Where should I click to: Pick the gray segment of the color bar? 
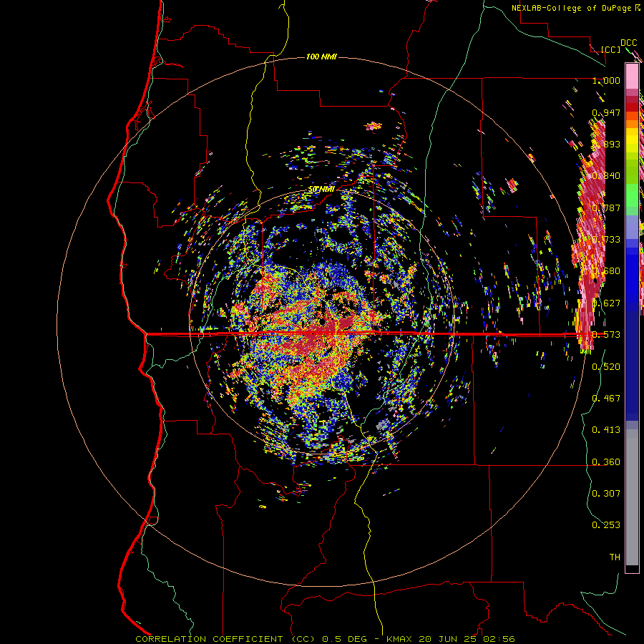click(x=632, y=497)
